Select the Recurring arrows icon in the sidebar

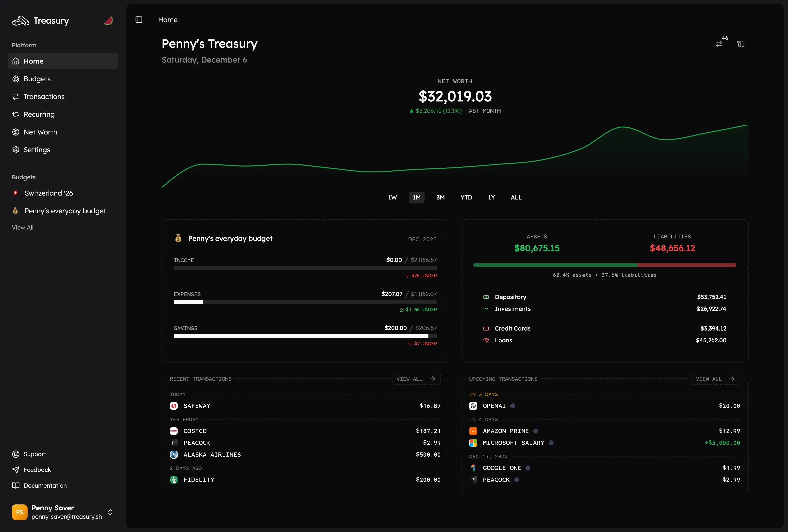16,114
